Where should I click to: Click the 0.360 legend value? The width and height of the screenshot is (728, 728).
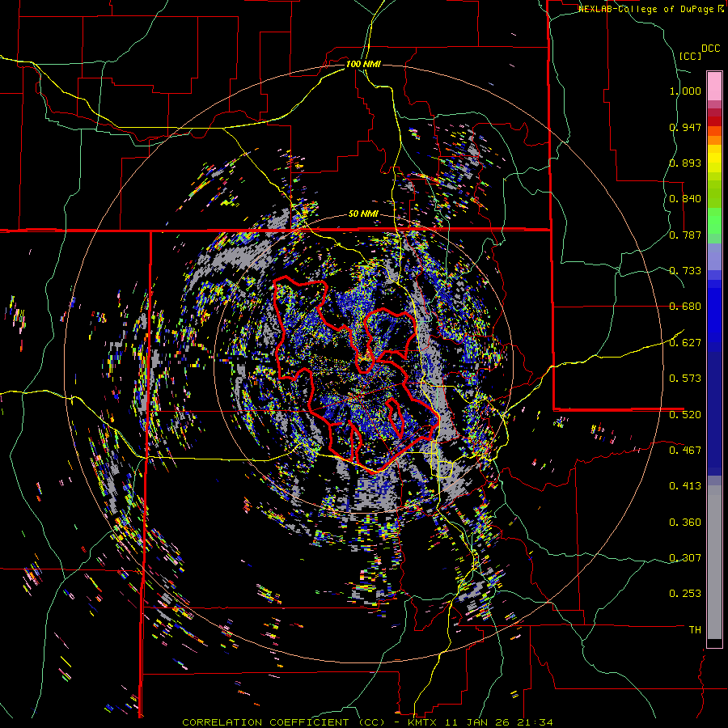point(685,523)
